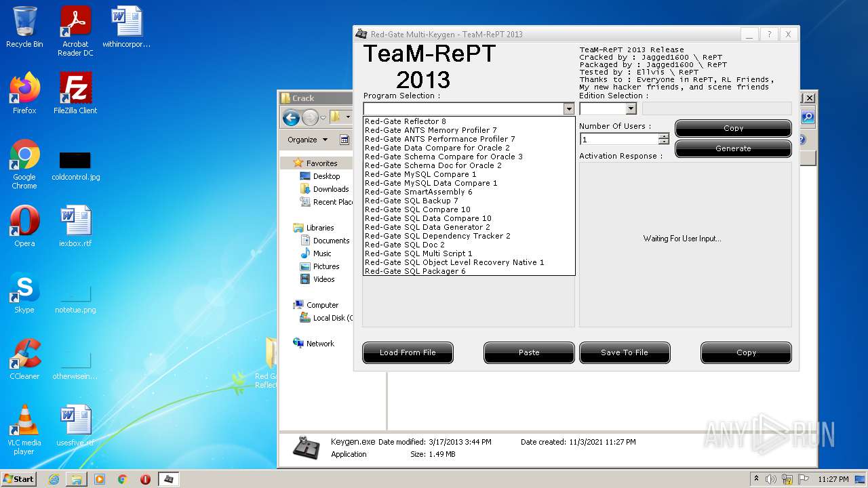This screenshot has height=488, width=868.
Task: Launch CCleaner desktop shortcut
Action: [24, 359]
